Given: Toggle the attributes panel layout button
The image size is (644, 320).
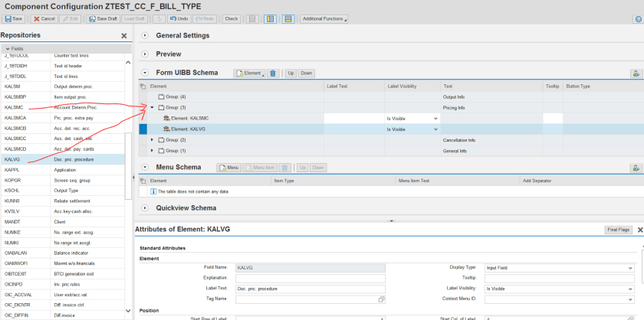Looking at the screenshot, I should click(287, 18).
